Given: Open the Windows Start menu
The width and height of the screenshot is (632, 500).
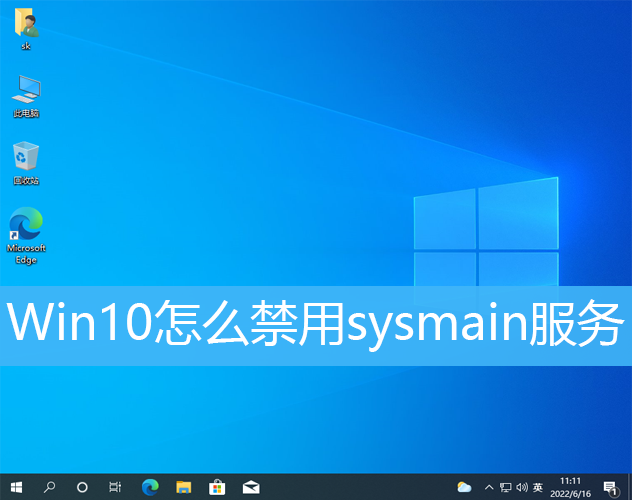Looking at the screenshot, I should coord(15,487).
